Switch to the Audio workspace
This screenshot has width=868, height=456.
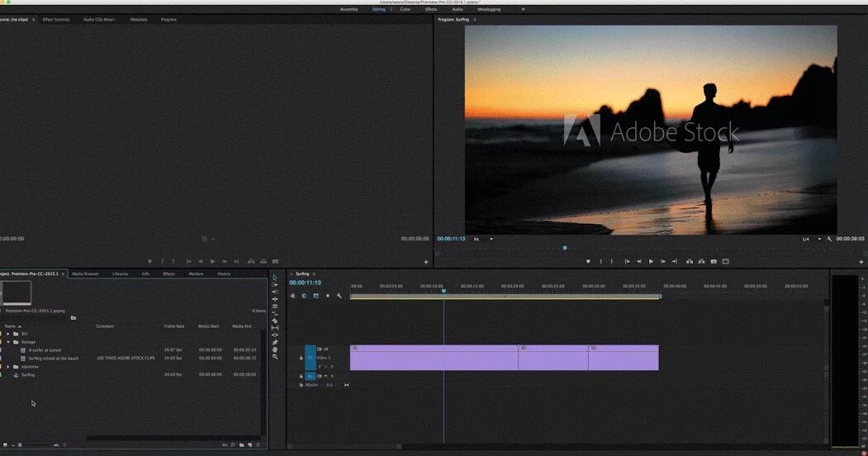458,9
